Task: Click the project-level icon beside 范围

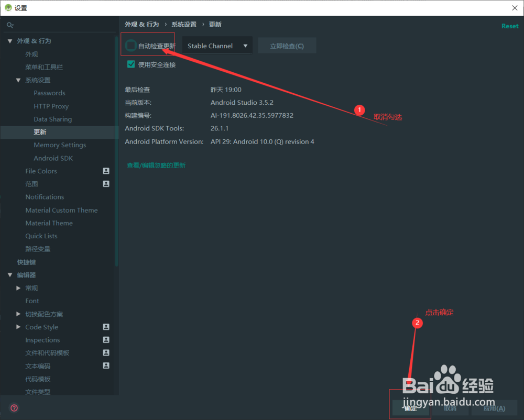Action: pyautogui.click(x=105, y=184)
